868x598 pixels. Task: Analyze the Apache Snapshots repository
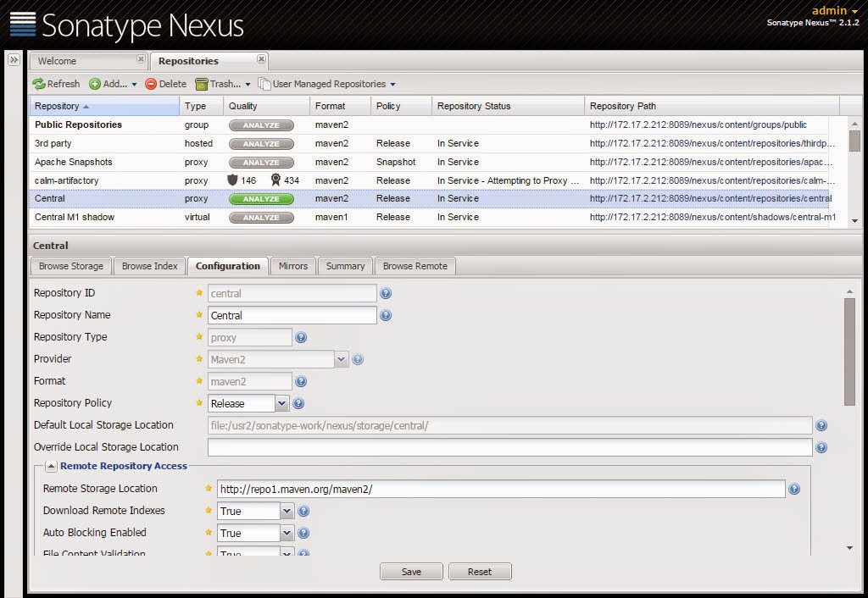261,163
